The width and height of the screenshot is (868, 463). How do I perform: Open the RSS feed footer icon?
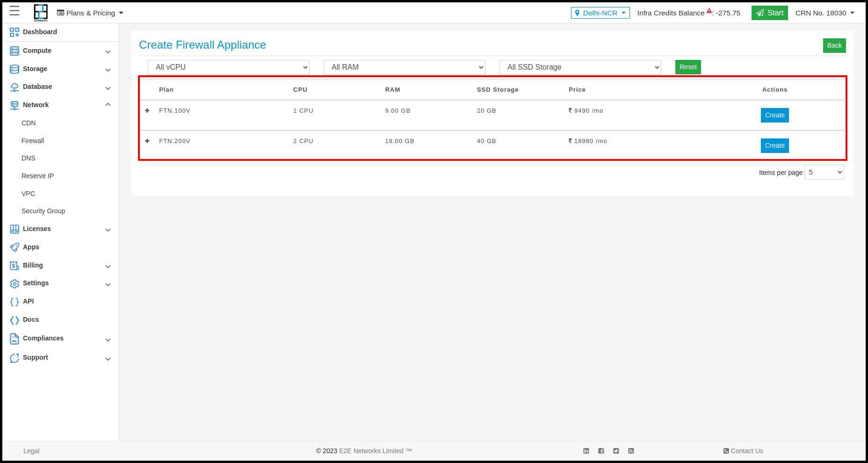631,451
